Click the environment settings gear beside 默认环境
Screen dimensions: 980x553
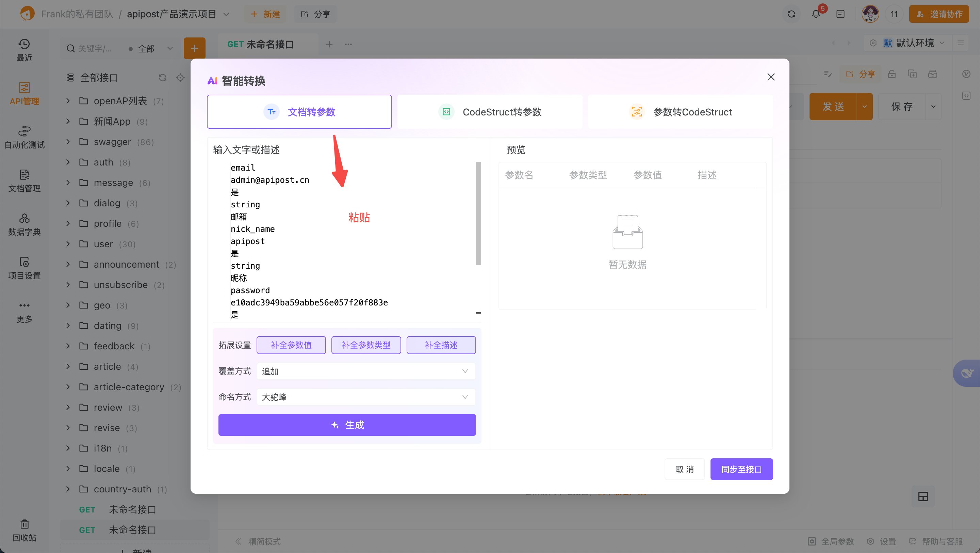click(x=873, y=43)
